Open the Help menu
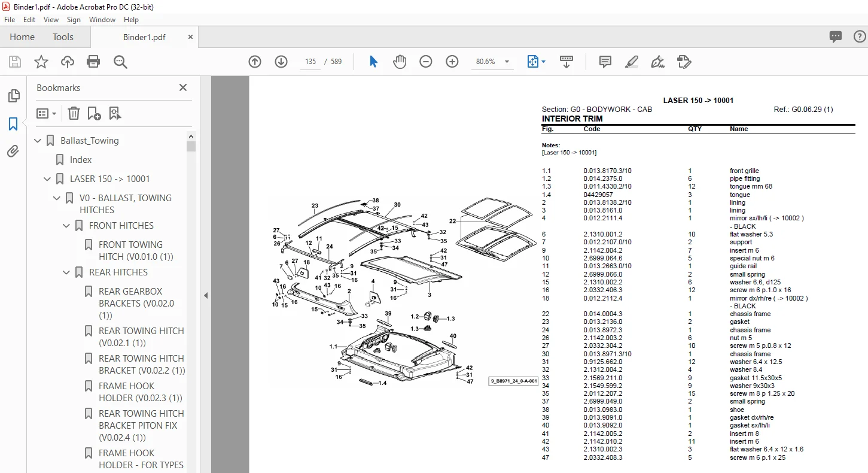 point(132,20)
